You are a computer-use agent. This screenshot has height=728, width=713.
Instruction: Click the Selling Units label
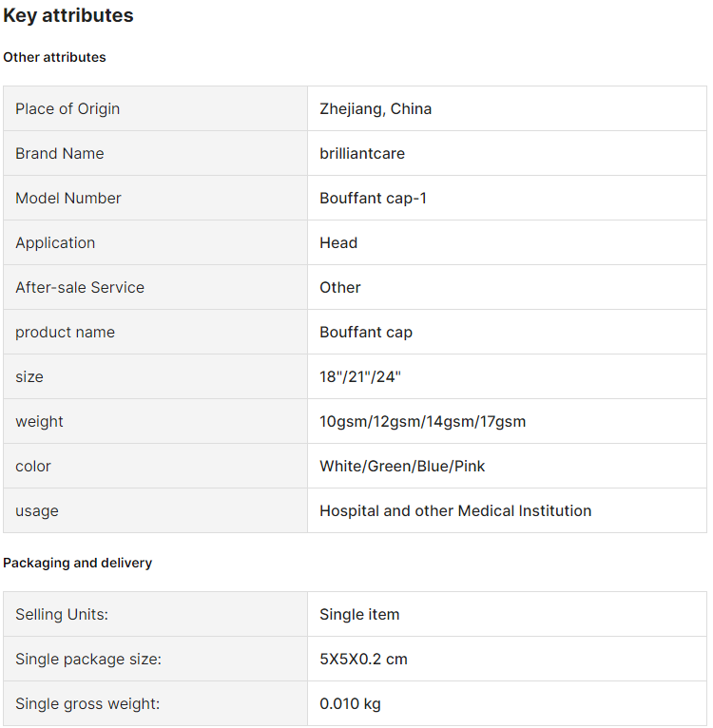tap(61, 614)
